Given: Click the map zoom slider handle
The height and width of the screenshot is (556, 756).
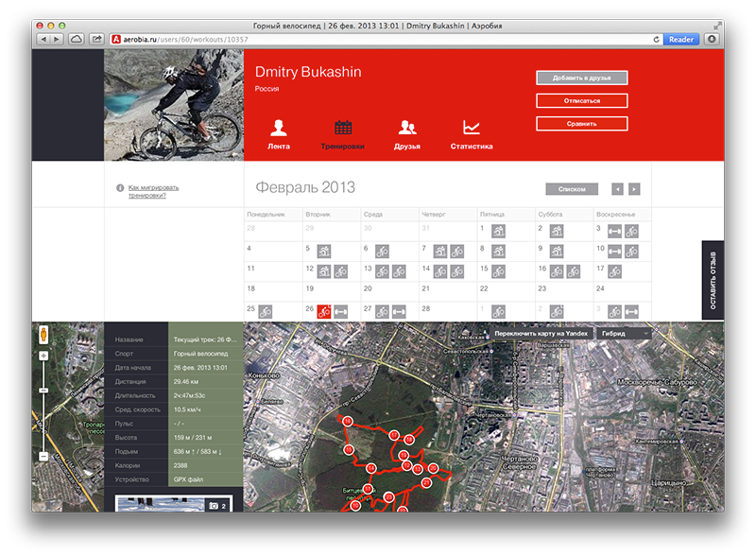Looking at the screenshot, I should tap(43, 390).
